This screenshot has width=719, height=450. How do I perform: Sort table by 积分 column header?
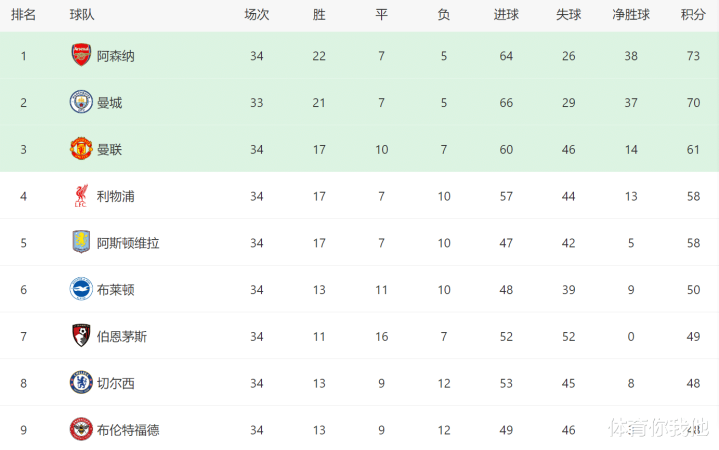(692, 15)
